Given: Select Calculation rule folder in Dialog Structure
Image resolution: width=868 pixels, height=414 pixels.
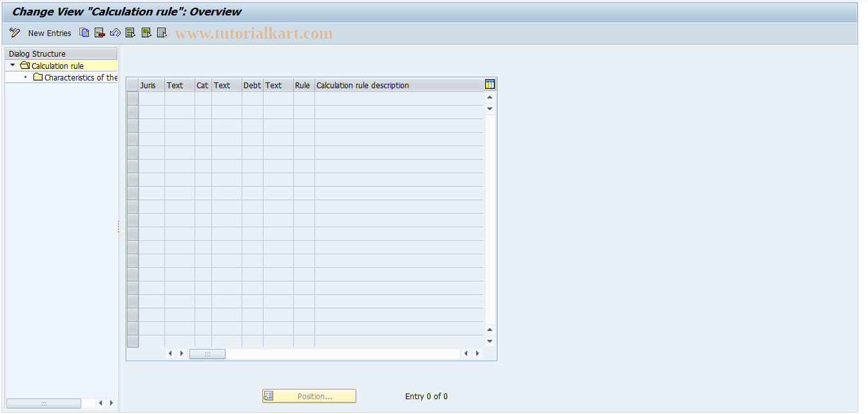Looking at the screenshot, I should click(57, 66).
